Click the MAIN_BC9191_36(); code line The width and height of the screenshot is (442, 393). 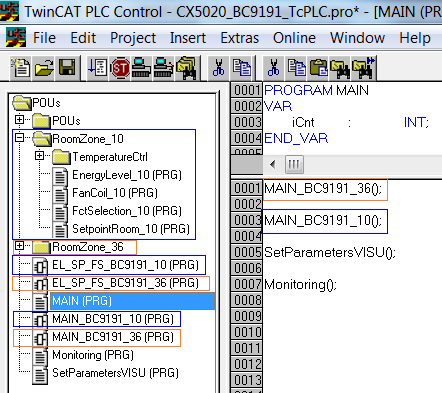(x=323, y=189)
